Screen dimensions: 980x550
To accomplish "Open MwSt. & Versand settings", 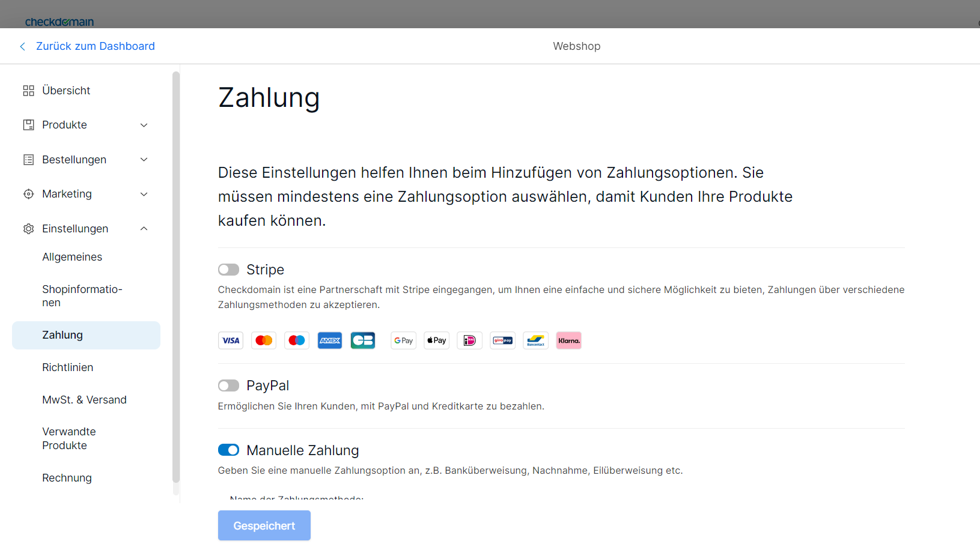I will tap(84, 400).
